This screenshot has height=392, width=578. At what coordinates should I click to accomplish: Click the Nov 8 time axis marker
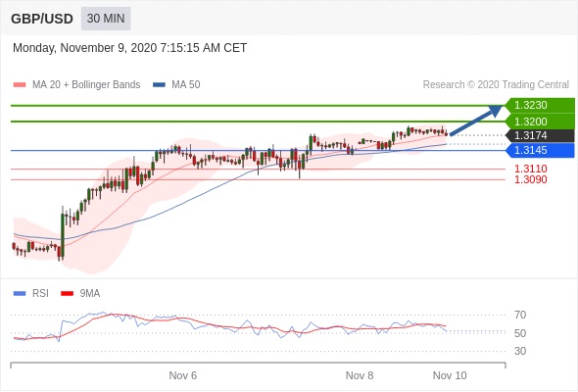tap(360, 375)
